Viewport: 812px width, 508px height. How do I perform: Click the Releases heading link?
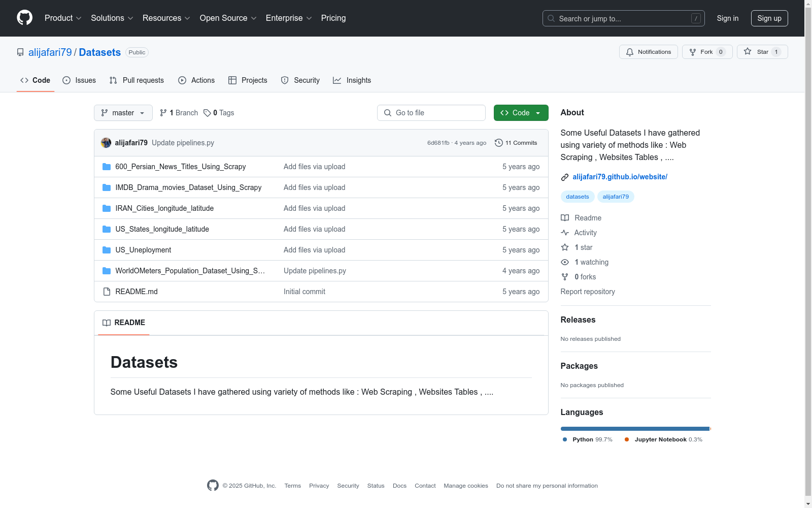coord(578,320)
